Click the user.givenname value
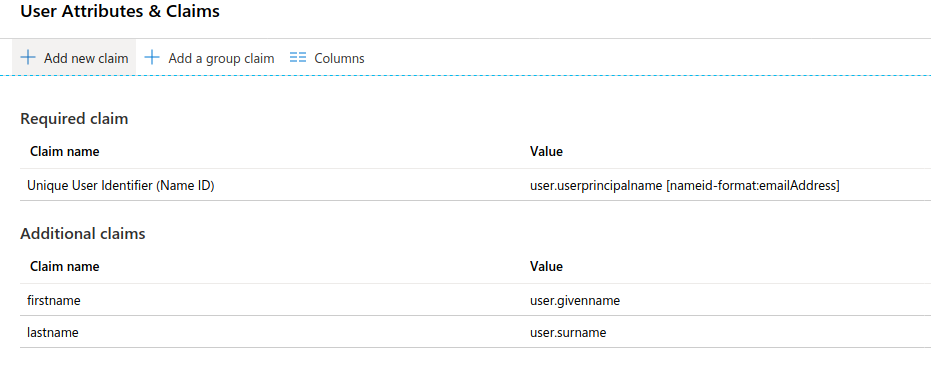The width and height of the screenshot is (931, 382). pos(575,301)
